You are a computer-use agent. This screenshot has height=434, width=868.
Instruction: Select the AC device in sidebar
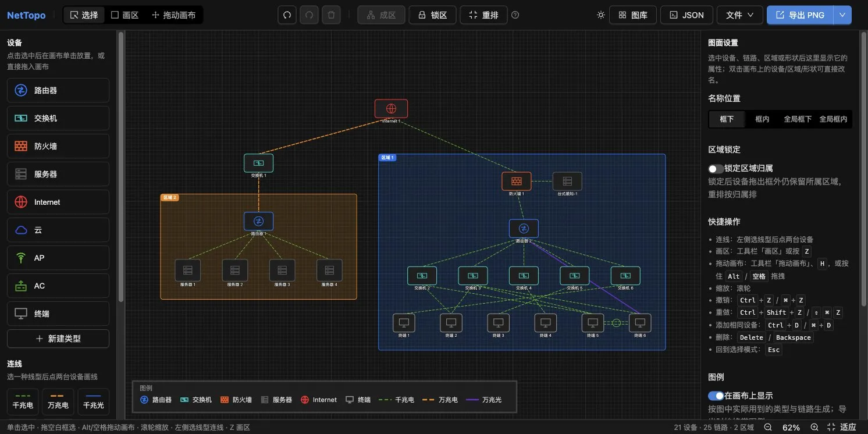pos(58,286)
